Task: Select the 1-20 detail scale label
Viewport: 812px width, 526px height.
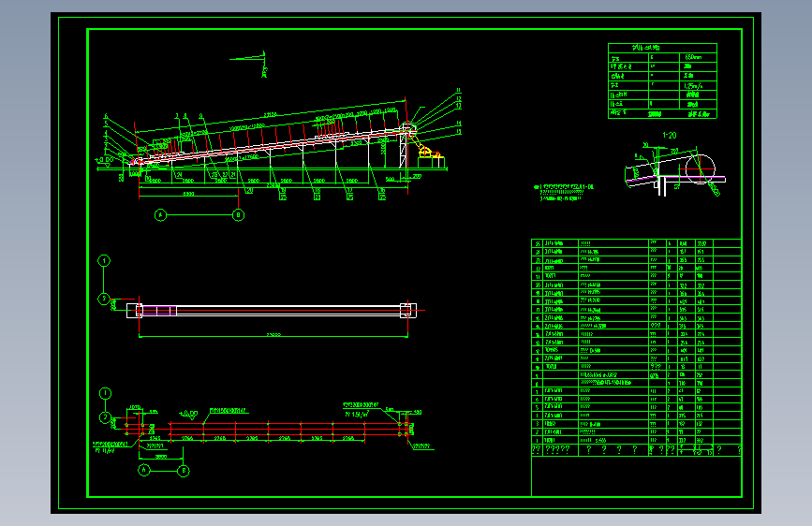Action: tap(669, 135)
